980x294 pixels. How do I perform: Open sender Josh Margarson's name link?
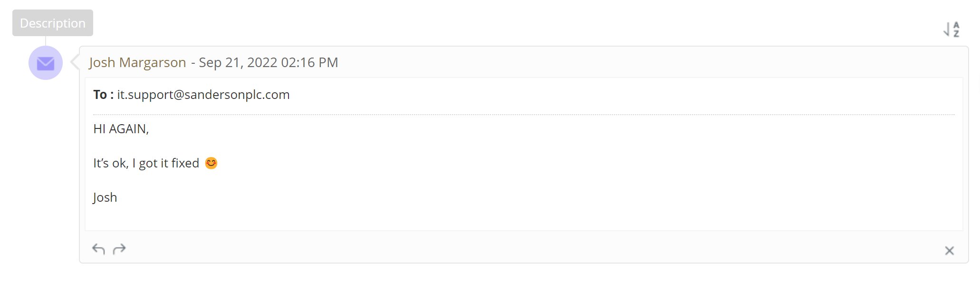pyautogui.click(x=137, y=62)
